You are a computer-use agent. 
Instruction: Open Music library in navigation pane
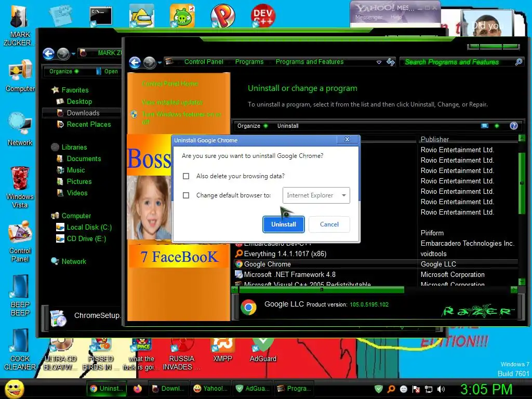click(76, 170)
